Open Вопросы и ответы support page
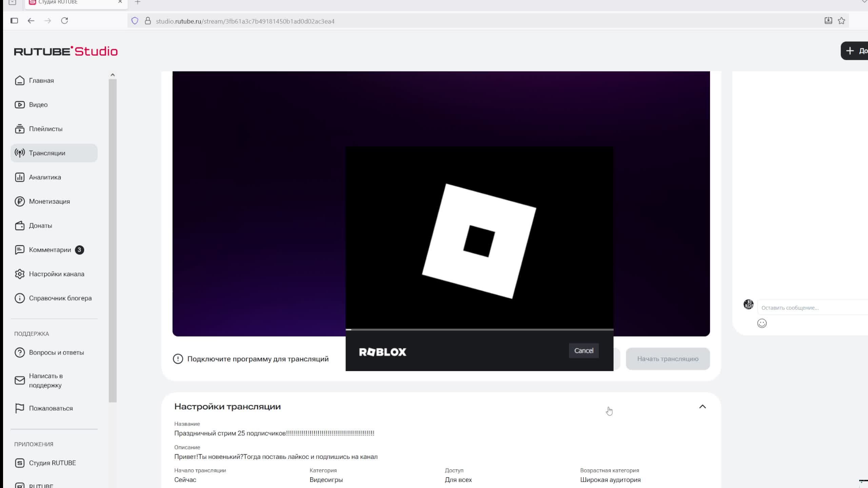Viewport: 868px width, 488px height. pyautogui.click(x=56, y=352)
